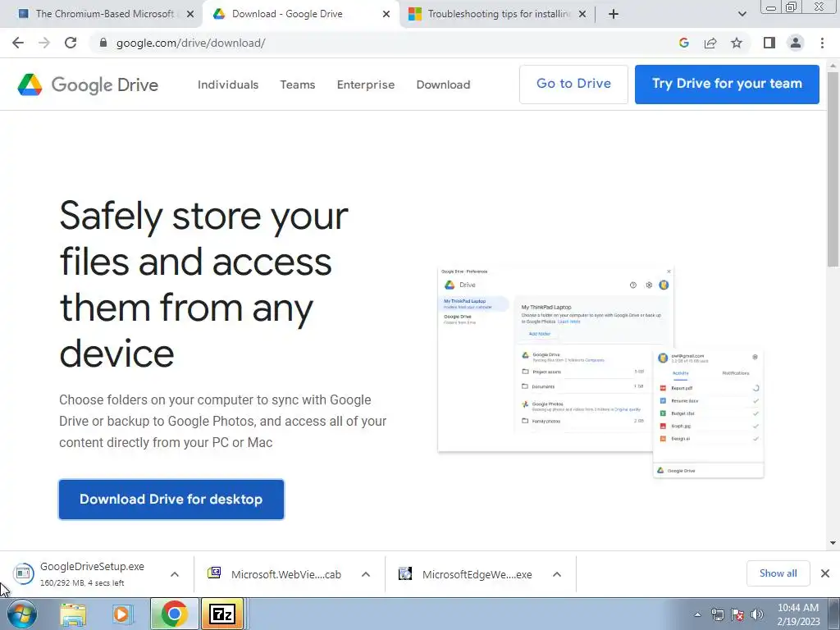Image resolution: width=840 pixels, height=630 pixels.
Task: Open Chrome three-dot menu
Action: 822,43
